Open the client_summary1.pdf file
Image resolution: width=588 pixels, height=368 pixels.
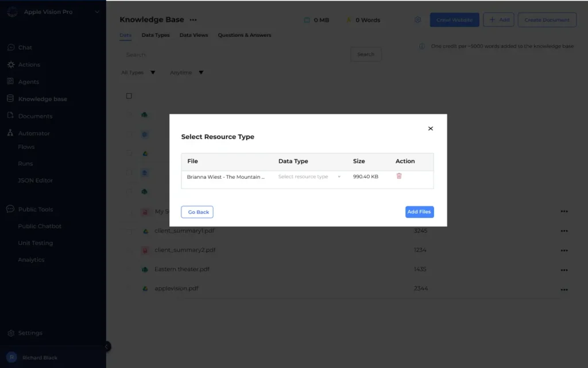pyautogui.click(x=184, y=231)
